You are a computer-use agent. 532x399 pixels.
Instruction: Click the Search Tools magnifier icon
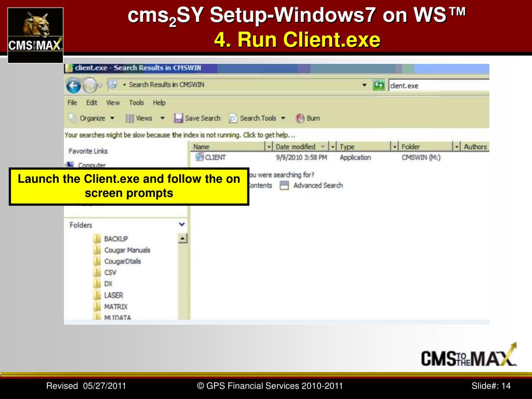pos(233,118)
